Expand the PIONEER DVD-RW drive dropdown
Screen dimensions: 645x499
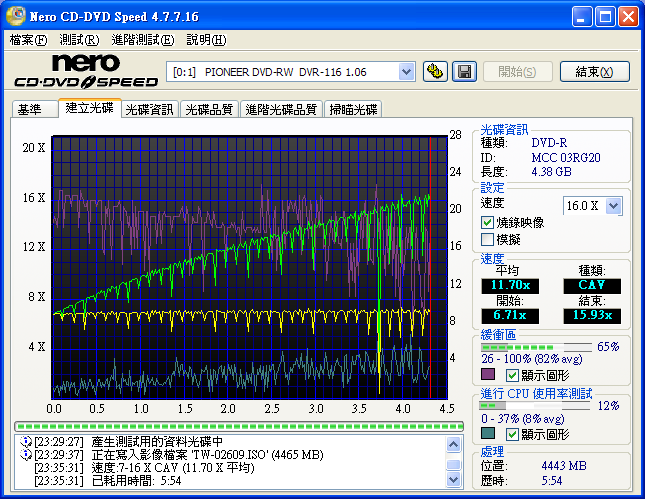[x=406, y=71]
